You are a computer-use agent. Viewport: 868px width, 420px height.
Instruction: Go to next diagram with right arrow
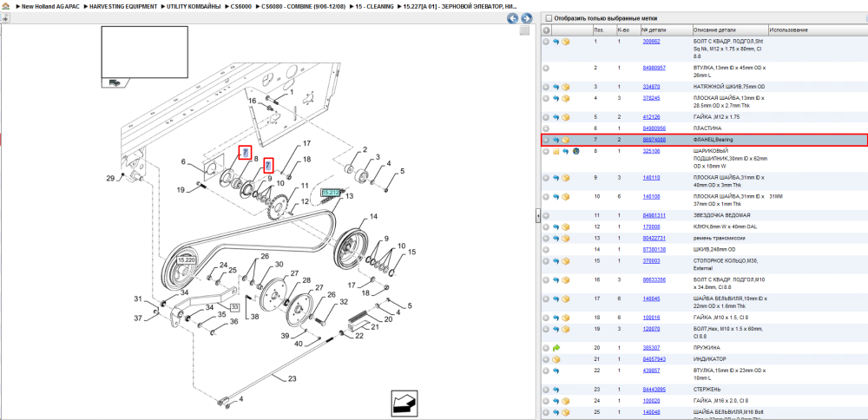(527, 18)
